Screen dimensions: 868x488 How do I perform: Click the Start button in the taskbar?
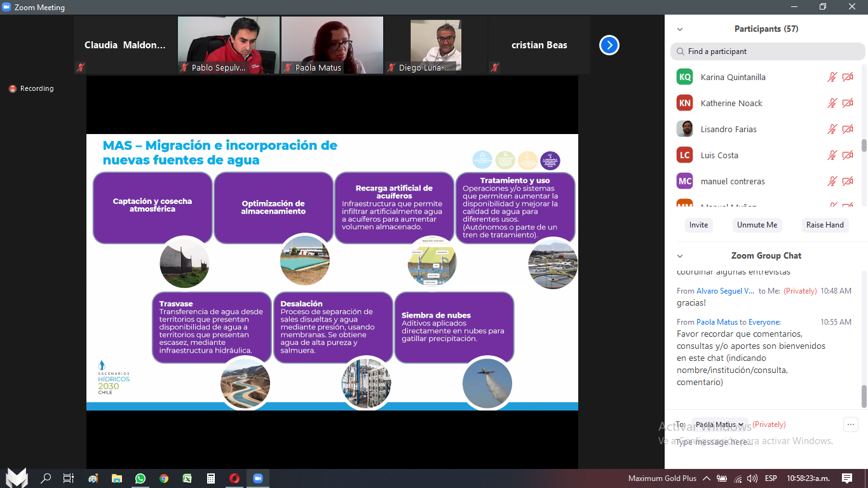click(x=17, y=478)
